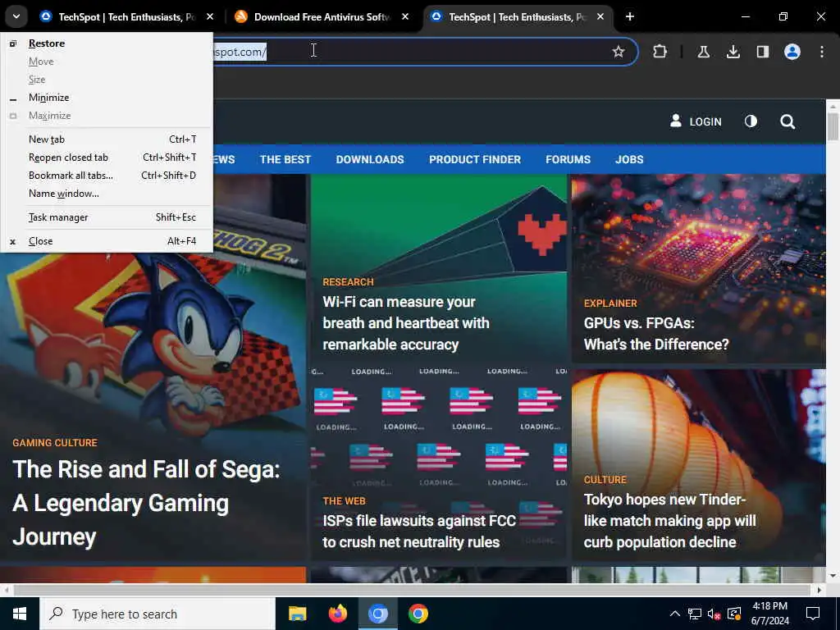Open the profile avatar icon

pos(792,52)
